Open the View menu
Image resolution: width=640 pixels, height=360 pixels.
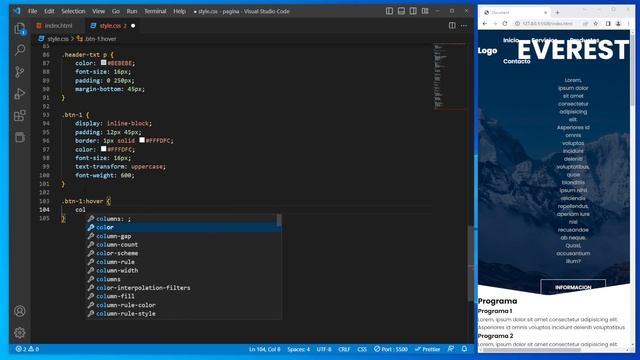pos(98,11)
